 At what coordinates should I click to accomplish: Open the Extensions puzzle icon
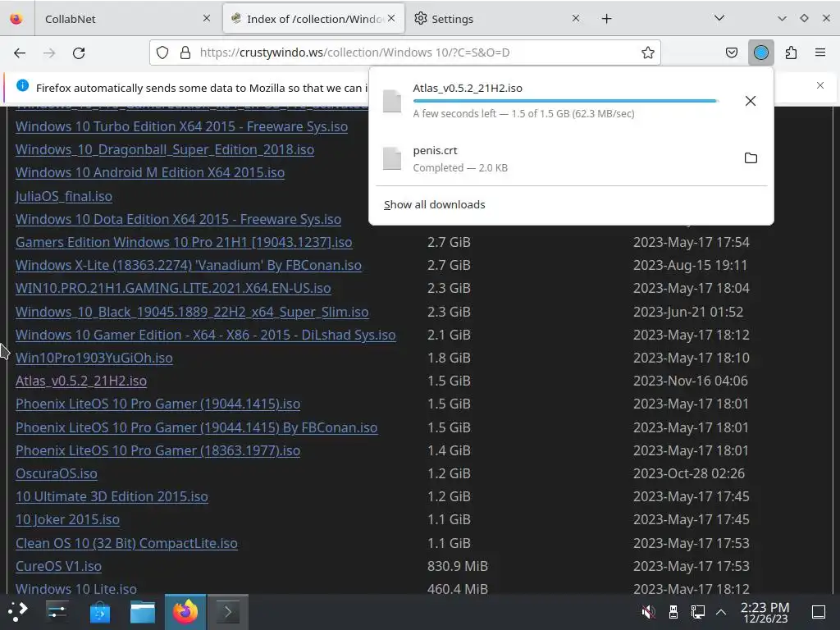tap(791, 52)
